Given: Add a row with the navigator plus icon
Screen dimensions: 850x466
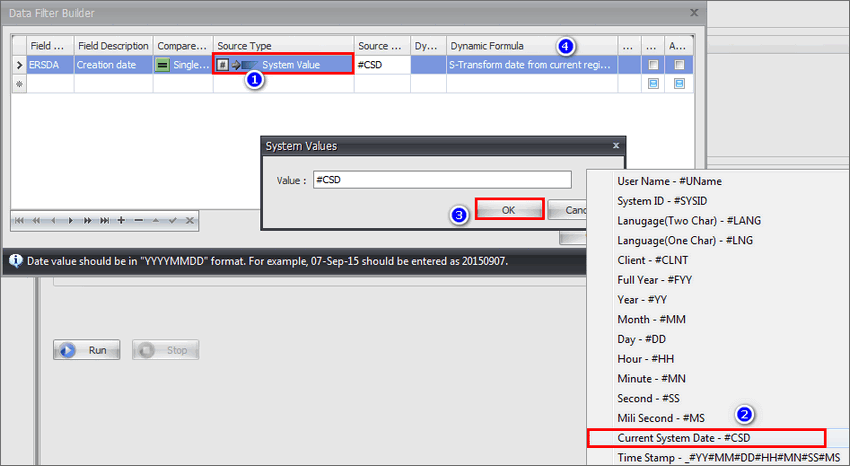Looking at the screenshot, I should (x=122, y=220).
